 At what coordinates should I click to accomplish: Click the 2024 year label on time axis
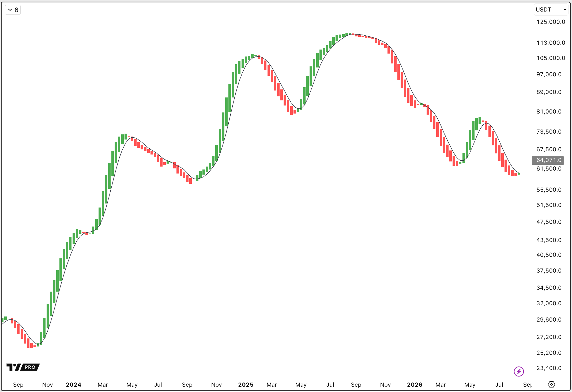pyautogui.click(x=74, y=385)
